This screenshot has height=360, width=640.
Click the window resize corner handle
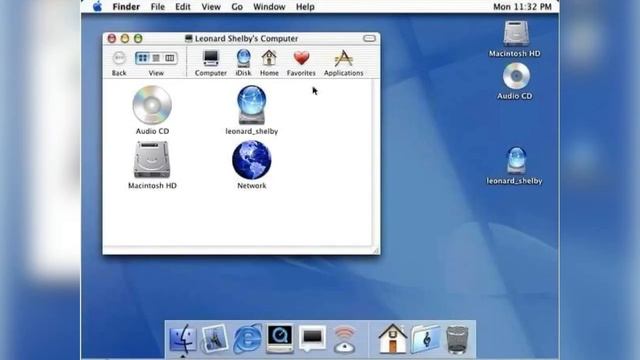(x=376, y=250)
